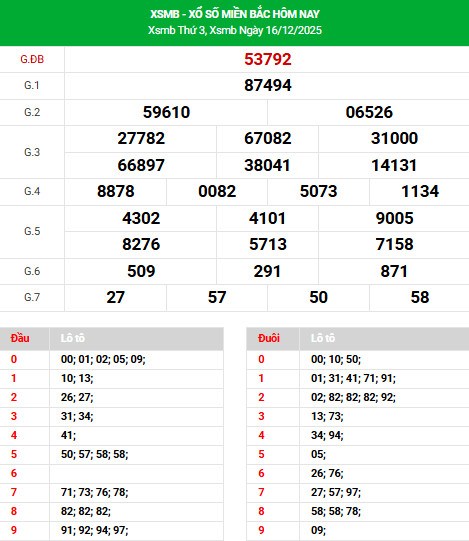The width and height of the screenshot is (469, 541).
Task: Click the Đầu column header
Action: [20, 338]
